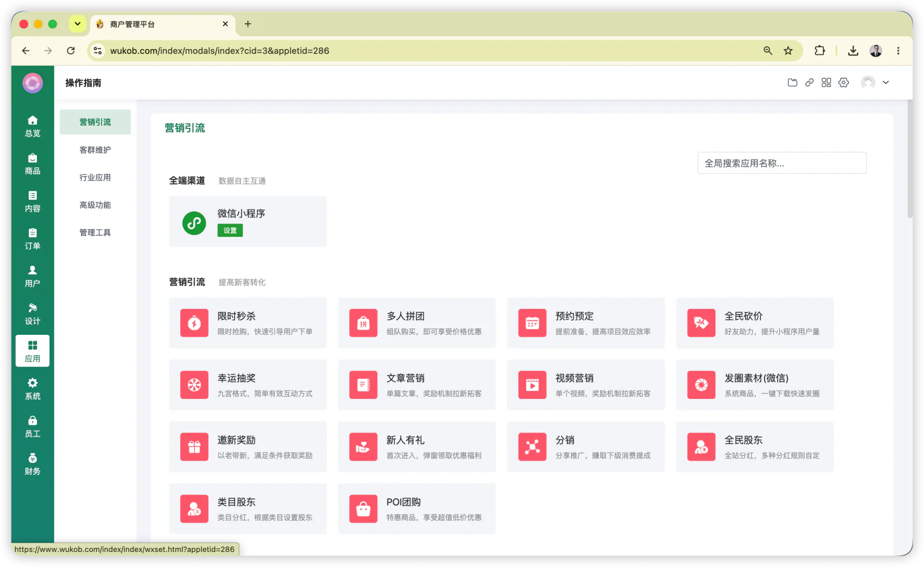Open the browser downloads icon
Viewport: 924px width, 567px height.
click(853, 51)
